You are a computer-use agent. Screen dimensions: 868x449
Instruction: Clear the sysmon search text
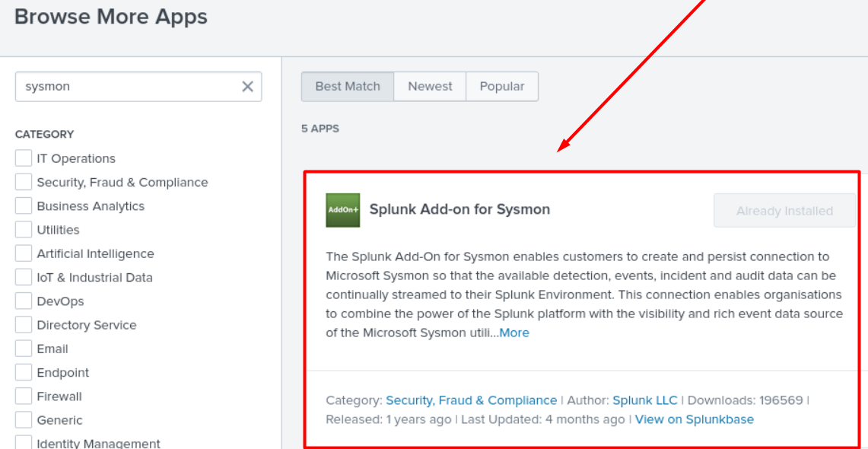[x=247, y=86]
